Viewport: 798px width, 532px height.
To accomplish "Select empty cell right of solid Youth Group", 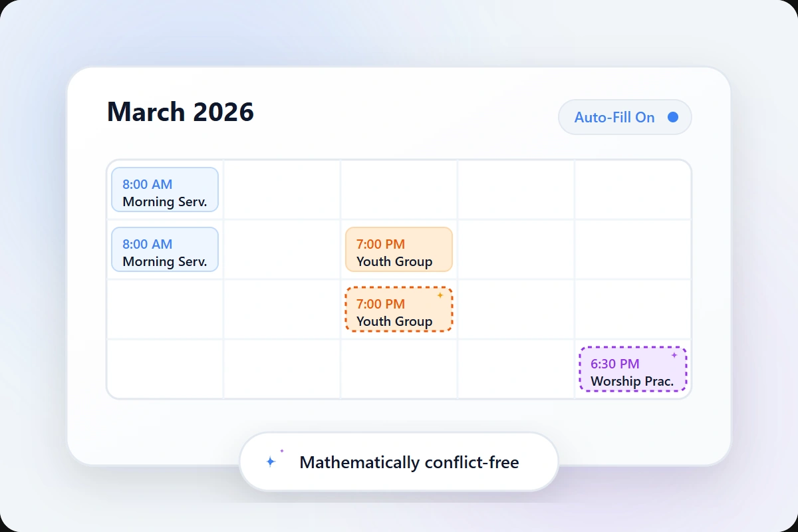I will pyautogui.click(x=516, y=249).
